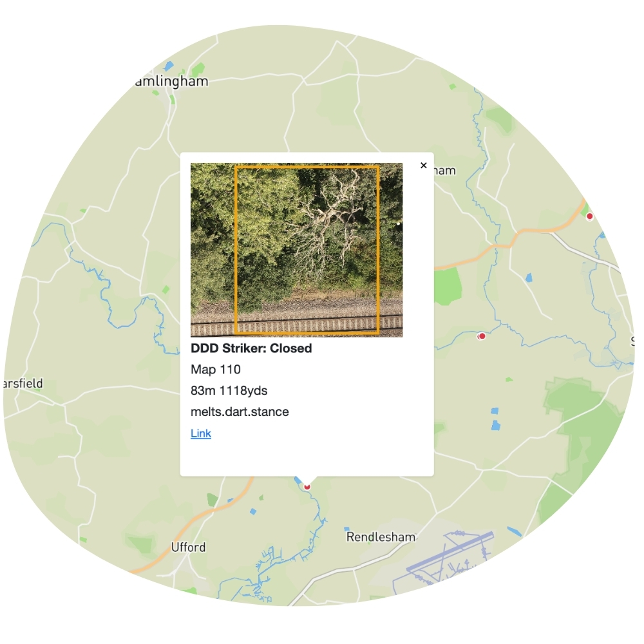Screen dimensions: 644x644
Task: Click the small blue pond left of Rendlesham
Action: coord(346,528)
